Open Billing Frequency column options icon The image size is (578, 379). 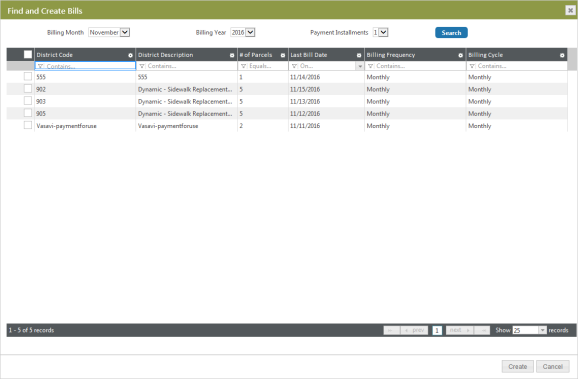pyautogui.click(x=460, y=55)
